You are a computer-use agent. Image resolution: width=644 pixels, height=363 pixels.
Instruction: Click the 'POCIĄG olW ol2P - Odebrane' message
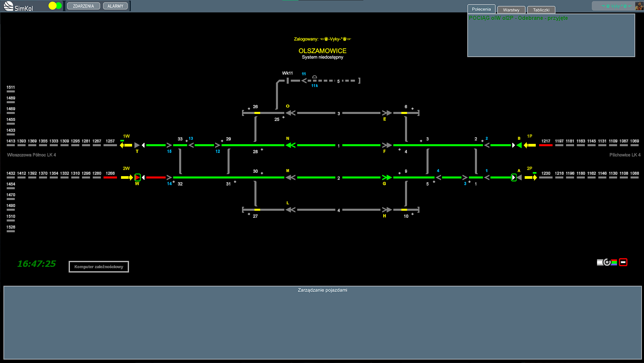pos(518,18)
